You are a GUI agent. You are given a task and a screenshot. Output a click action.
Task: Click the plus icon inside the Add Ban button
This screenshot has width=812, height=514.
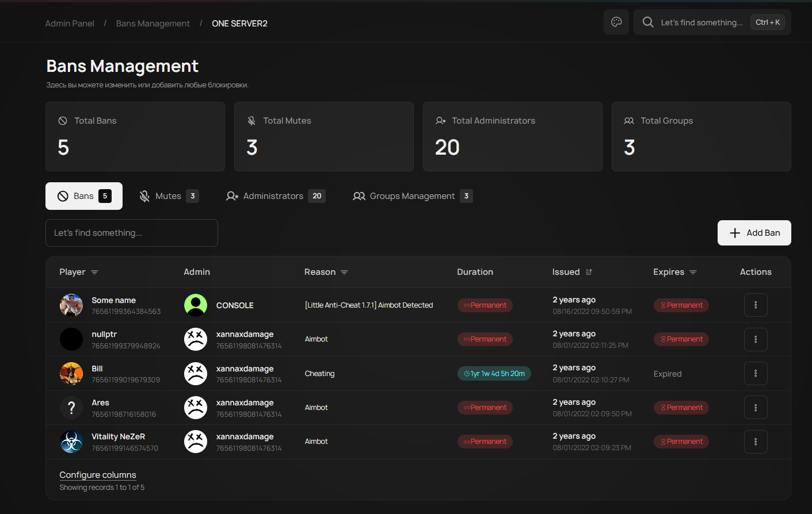[x=734, y=233]
